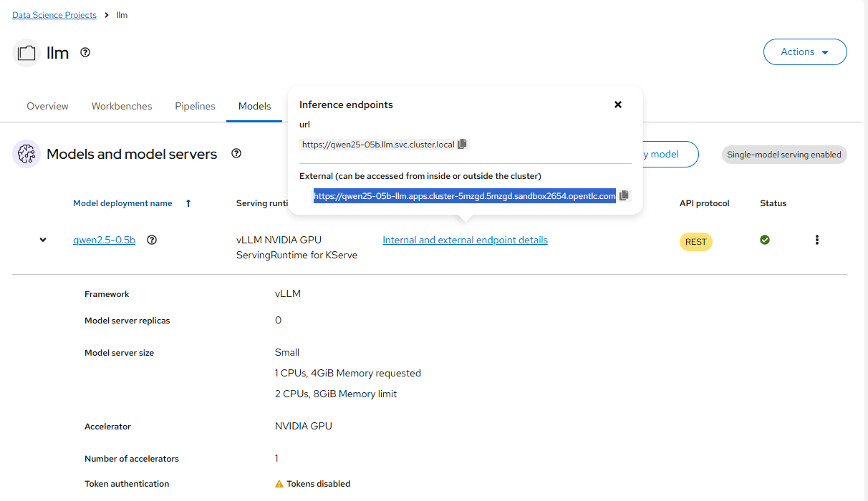This screenshot has height=501, width=868.
Task: View help for the qwen2.5-0.5b deployment
Action: click(152, 240)
